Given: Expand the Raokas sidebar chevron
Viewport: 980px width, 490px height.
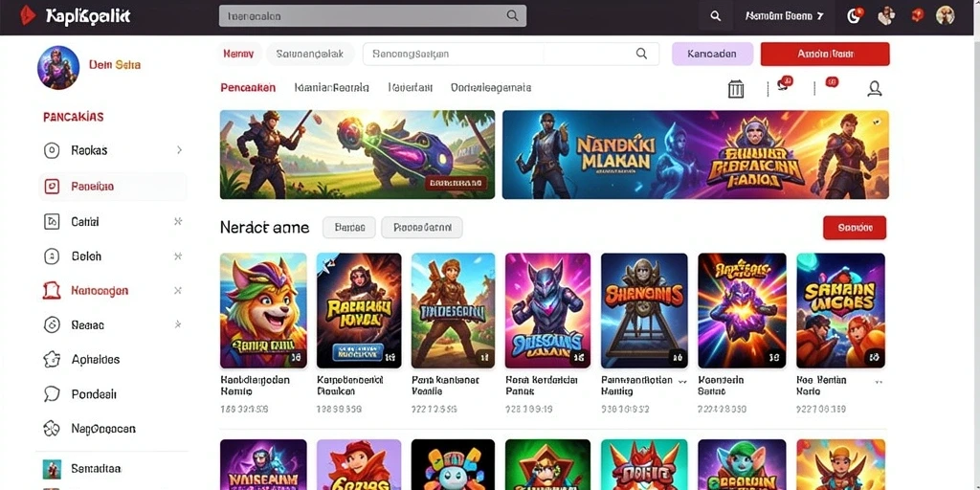Looking at the screenshot, I should pyautogui.click(x=179, y=150).
